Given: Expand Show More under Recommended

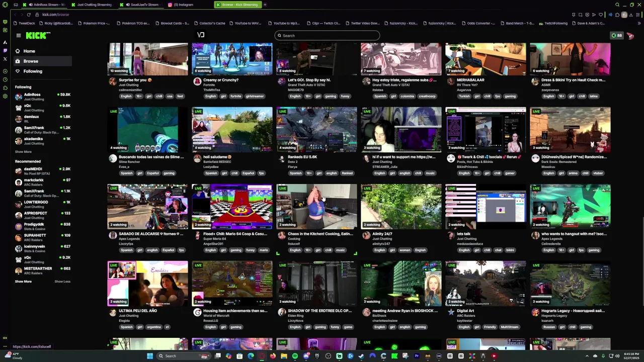Looking at the screenshot, I should (x=23, y=282).
